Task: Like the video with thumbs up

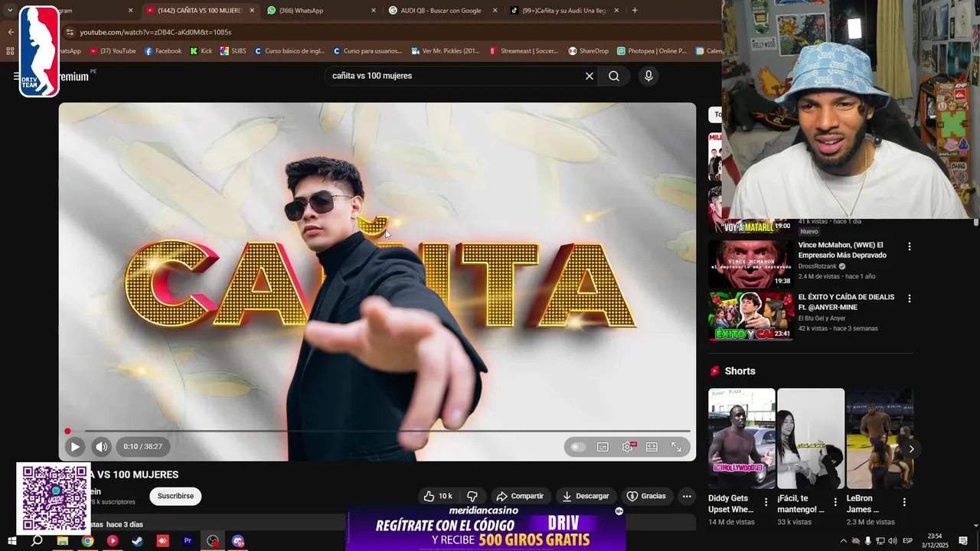Action: 438,496
